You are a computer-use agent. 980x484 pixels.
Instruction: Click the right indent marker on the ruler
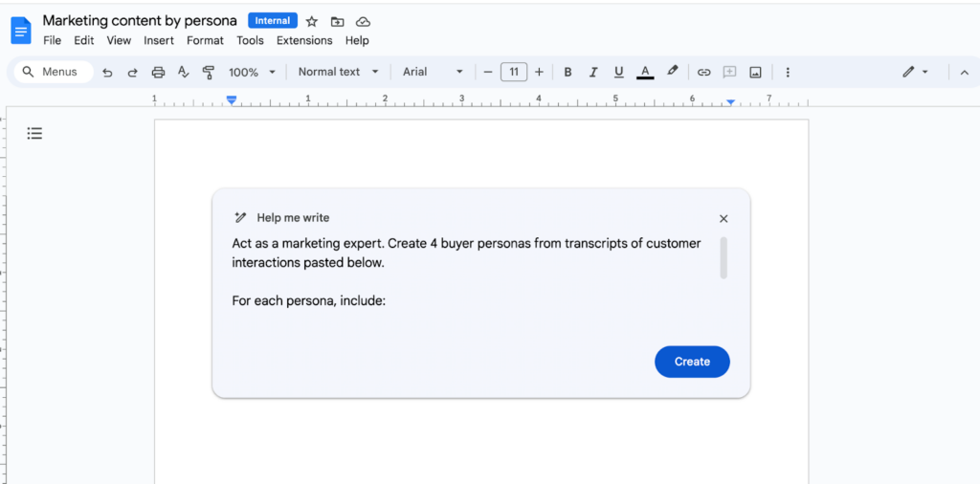click(730, 101)
